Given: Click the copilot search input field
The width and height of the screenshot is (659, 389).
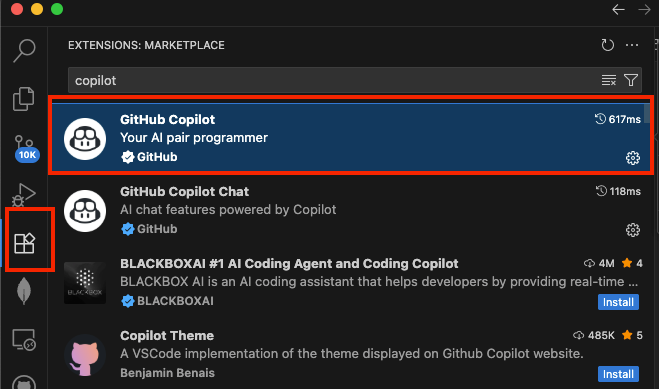Looking at the screenshot, I should (x=332, y=80).
